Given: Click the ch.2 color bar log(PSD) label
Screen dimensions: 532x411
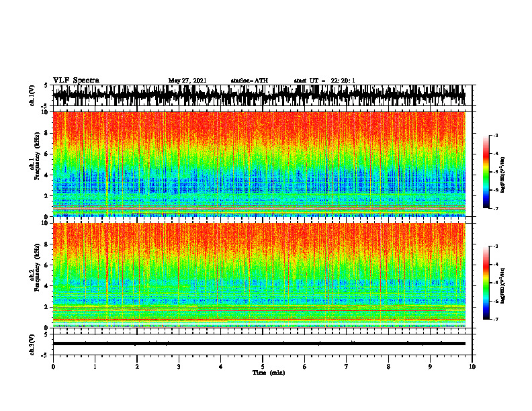Looking at the screenshot, I should pyautogui.click(x=503, y=285).
